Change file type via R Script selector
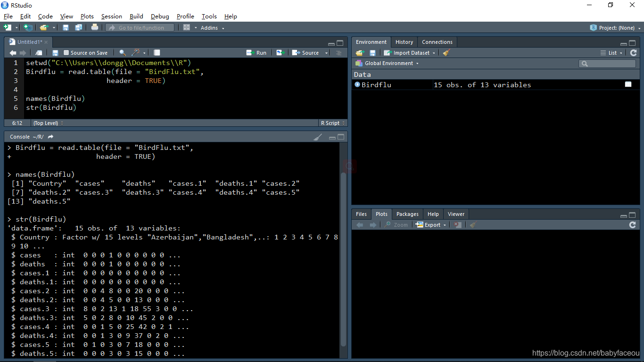Image resolution: width=644 pixels, height=362 pixels. click(x=333, y=123)
